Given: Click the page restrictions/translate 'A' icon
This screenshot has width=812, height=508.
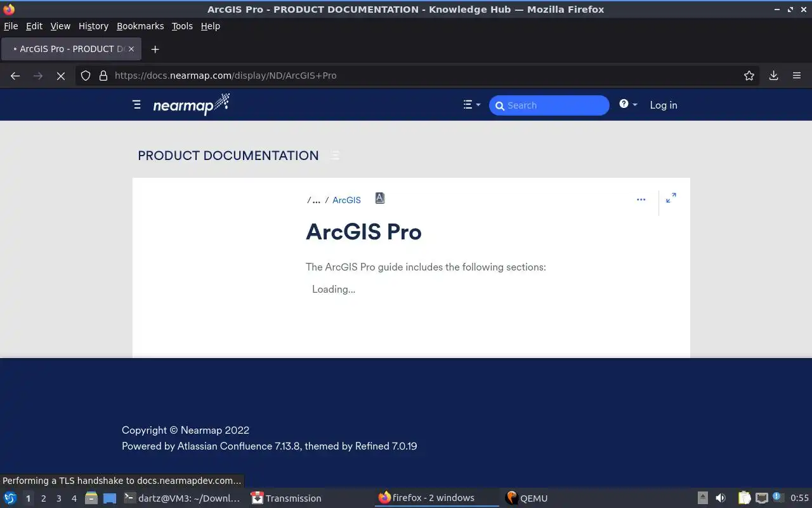Looking at the screenshot, I should pyautogui.click(x=379, y=198).
